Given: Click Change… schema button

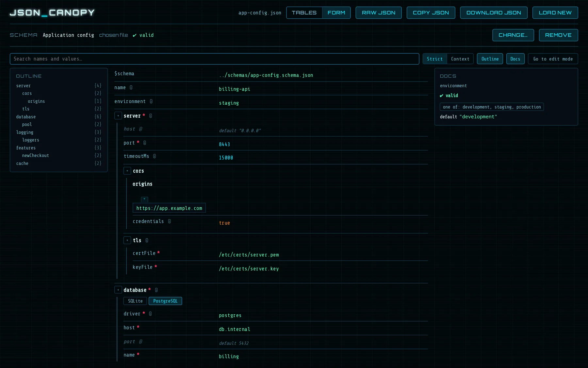Looking at the screenshot, I should point(513,35).
